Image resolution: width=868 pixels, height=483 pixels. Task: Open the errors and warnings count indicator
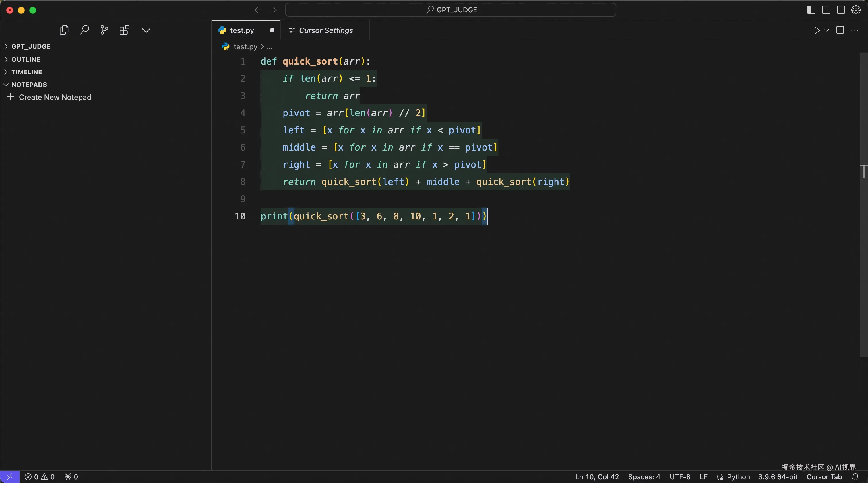(x=39, y=477)
